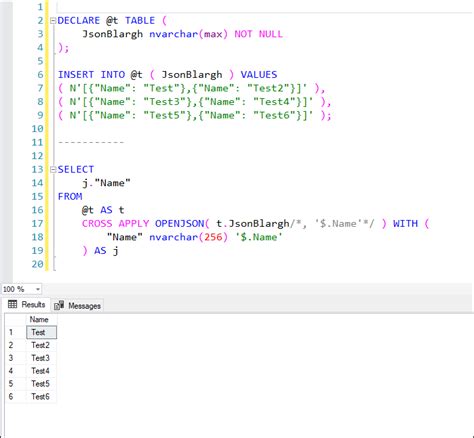Select result row header 1
Screen dimensions: 474x438
15,332
